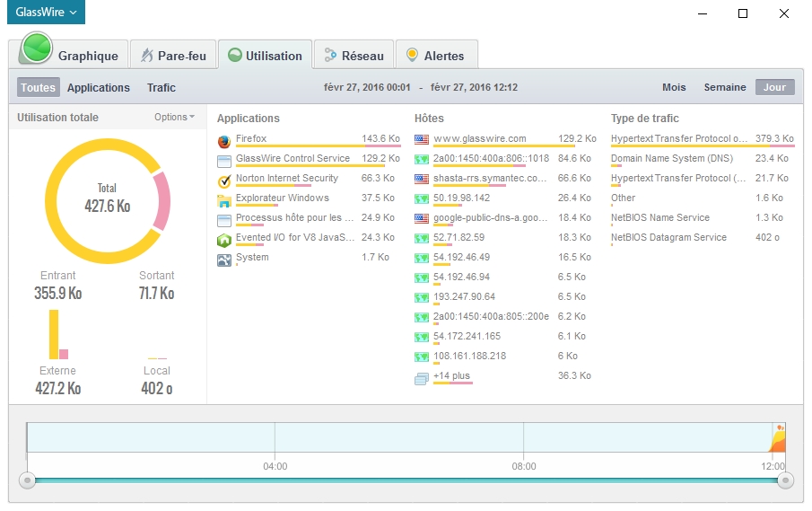Open the Pare-feu tab

pos(173,55)
